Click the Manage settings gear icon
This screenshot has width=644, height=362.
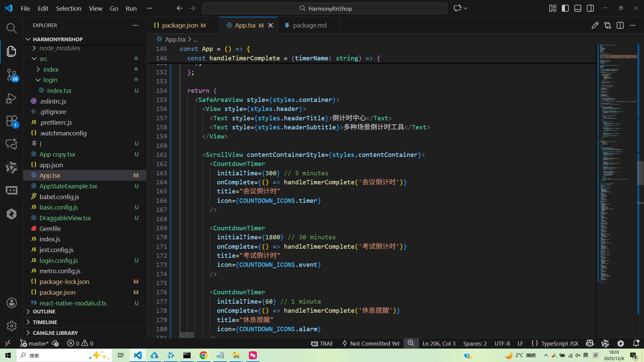11,326
